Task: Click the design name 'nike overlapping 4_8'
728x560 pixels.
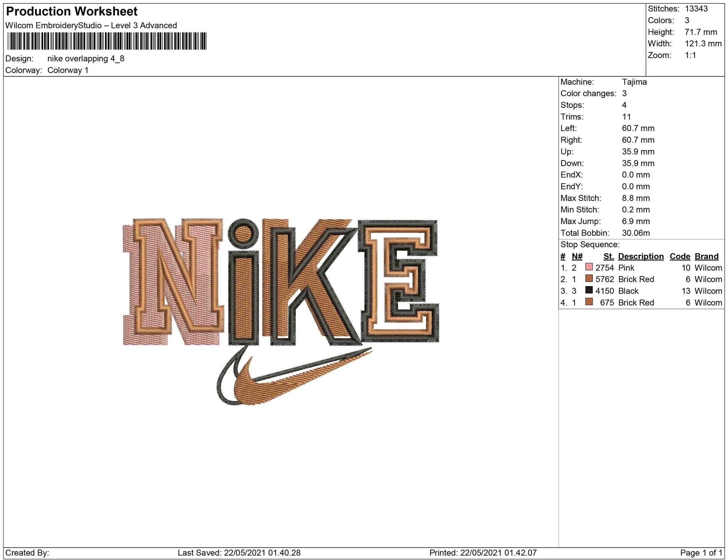Action: [86, 59]
